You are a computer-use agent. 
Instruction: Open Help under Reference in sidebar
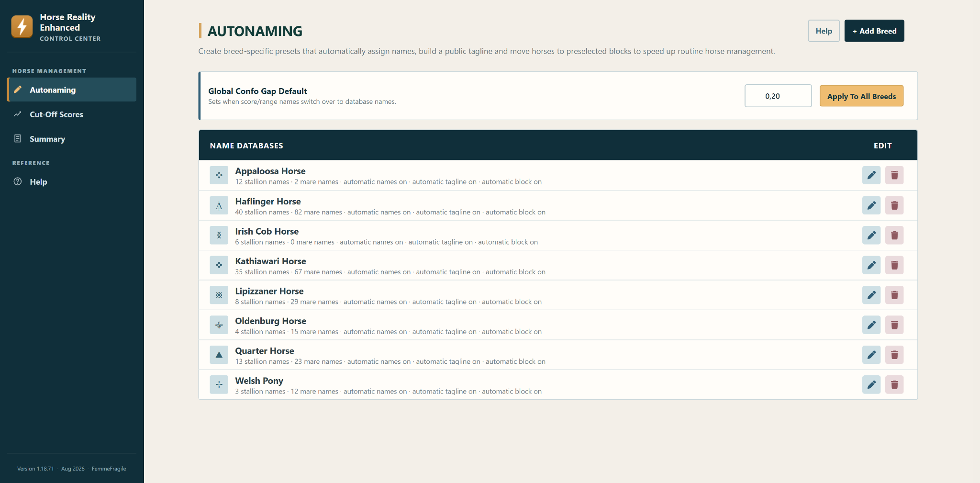72,182
